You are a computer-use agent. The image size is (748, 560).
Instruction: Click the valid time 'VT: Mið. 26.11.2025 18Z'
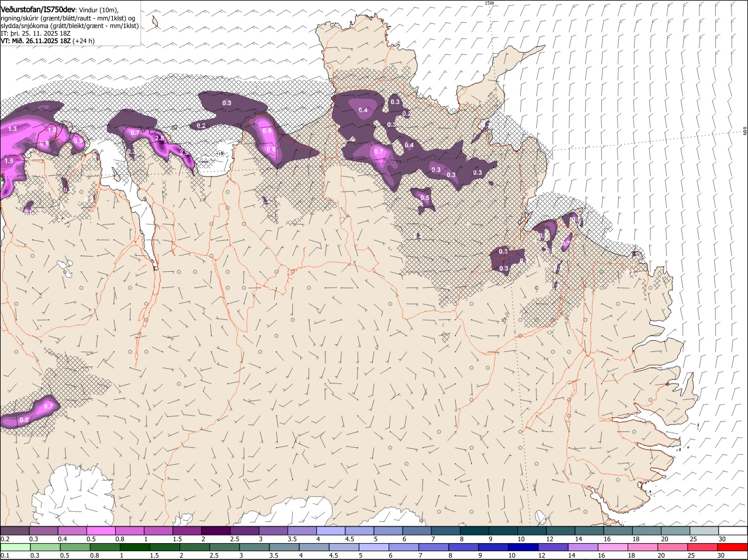pos(36,41)
